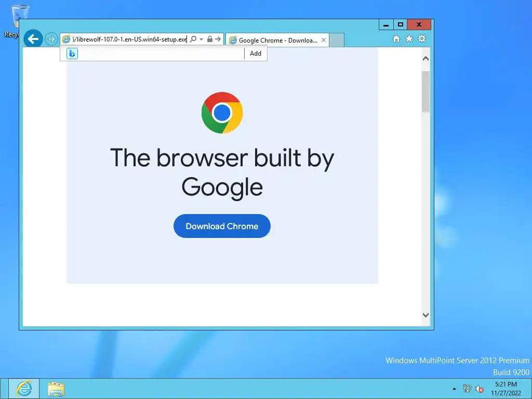Image resolution: width=532 pixels, height=399 pixels.
Task: Click the Forward navigation arrow
Action: pyautogui.click(x=51, y=39)
